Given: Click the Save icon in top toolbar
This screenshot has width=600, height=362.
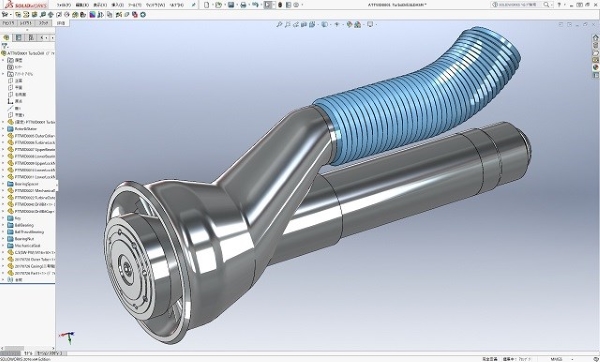Looking at the screenshot, I should [x=231, y=5].
